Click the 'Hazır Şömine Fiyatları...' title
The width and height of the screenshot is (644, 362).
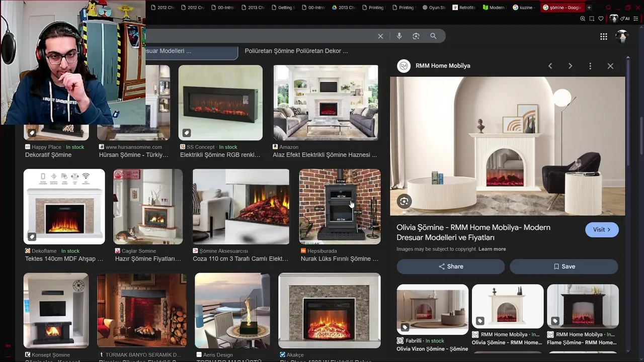point(148,259)
